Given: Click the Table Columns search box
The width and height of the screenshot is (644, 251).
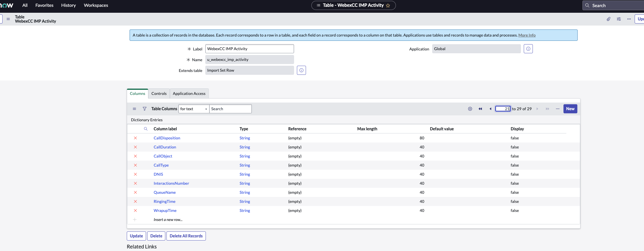Looking at the screenshot, I should click(x=230, y=109).
